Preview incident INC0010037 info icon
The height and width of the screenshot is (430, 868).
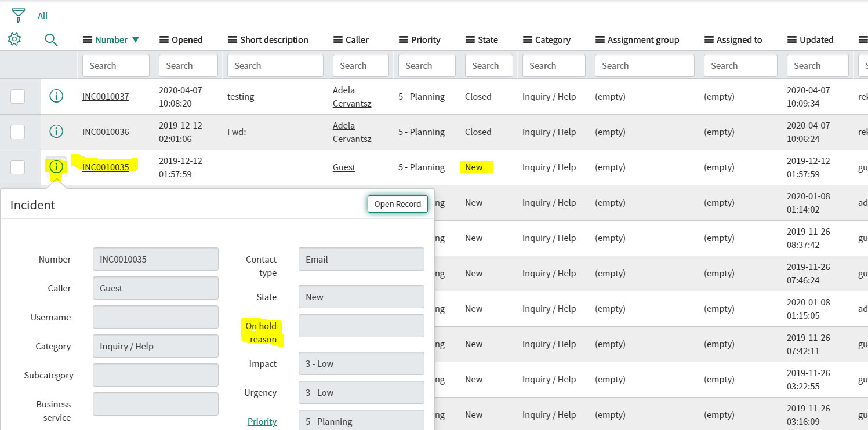point(56,96)
